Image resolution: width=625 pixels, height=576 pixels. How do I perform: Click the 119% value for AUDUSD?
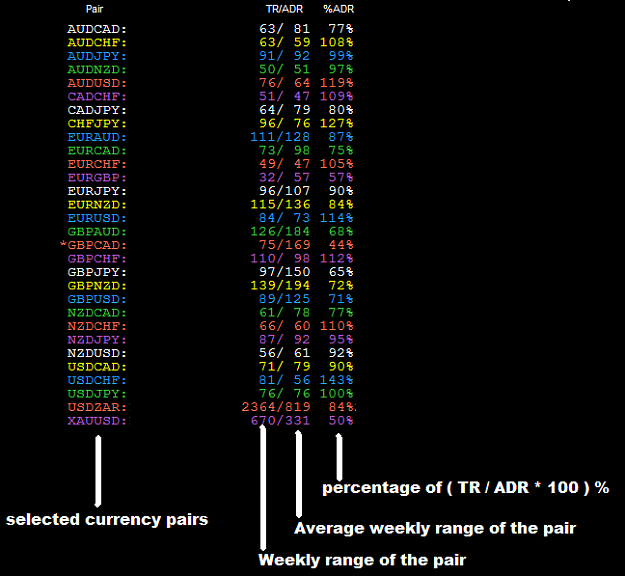pos(336,83)
